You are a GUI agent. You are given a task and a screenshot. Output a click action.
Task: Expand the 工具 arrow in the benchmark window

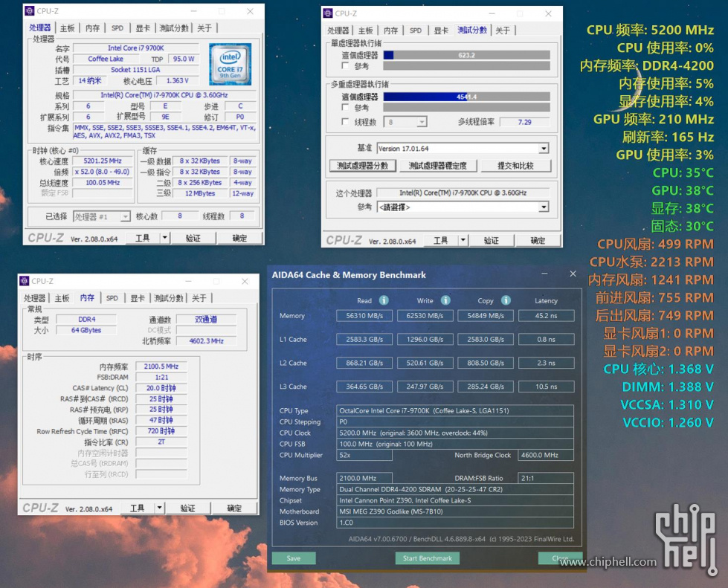click(x=463, y=240)
